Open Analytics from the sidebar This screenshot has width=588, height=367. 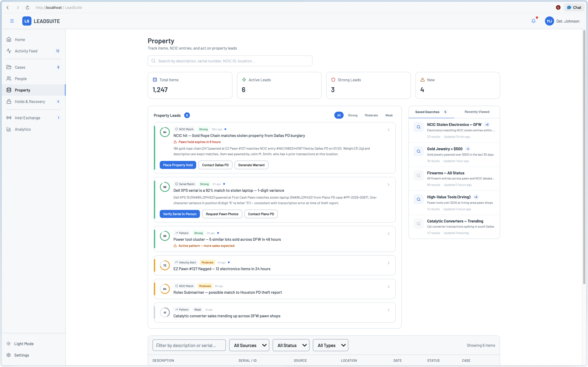click(23, 129)
